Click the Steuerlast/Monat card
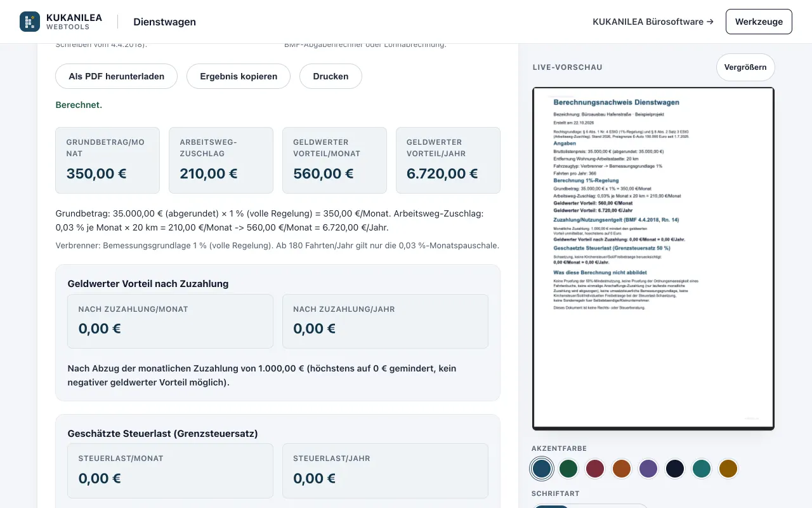Image resolution: width=812 pixels, height=508 pixels. pos(170,471)
